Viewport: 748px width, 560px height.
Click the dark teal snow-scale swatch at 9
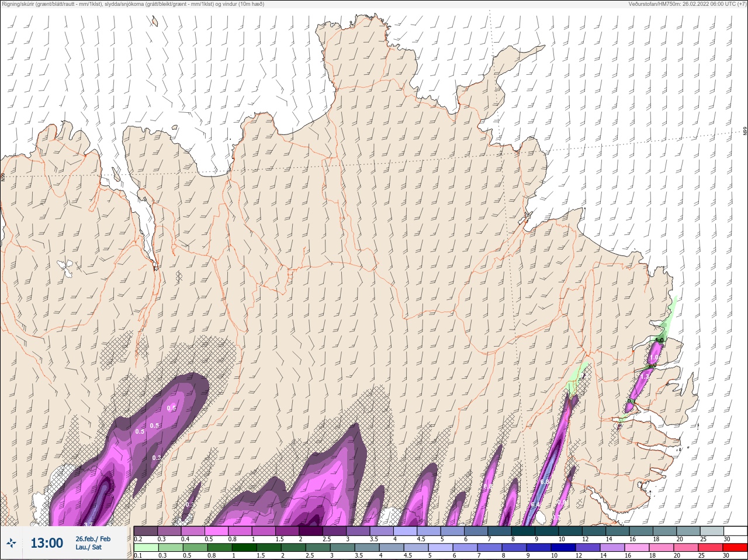(547, 531)
